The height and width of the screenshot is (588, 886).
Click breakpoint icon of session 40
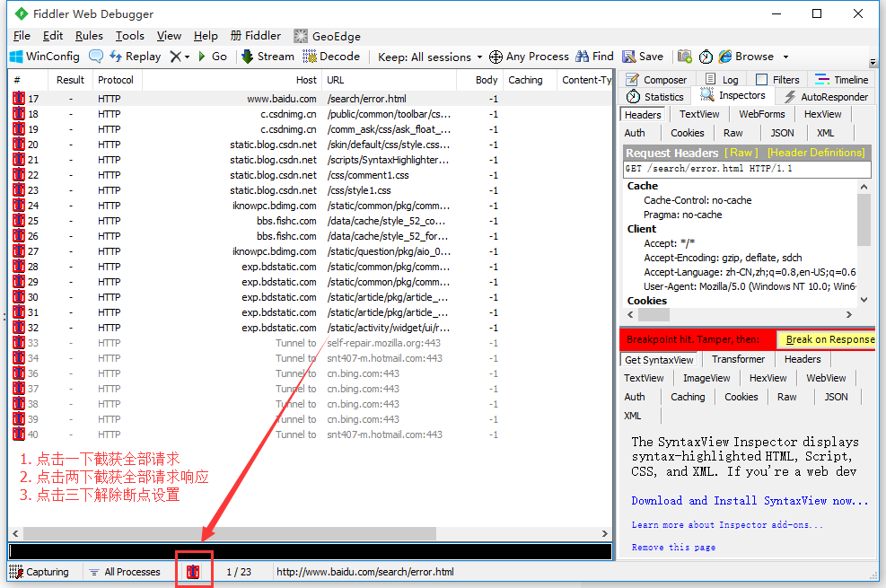pyautogui.click(x=19, y=434)
